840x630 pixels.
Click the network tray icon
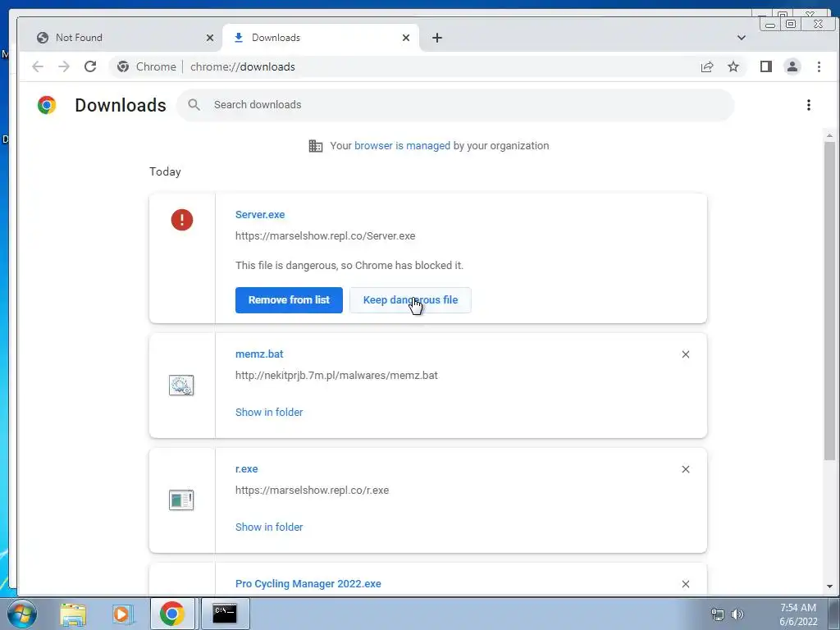click(x=717, y=614)
